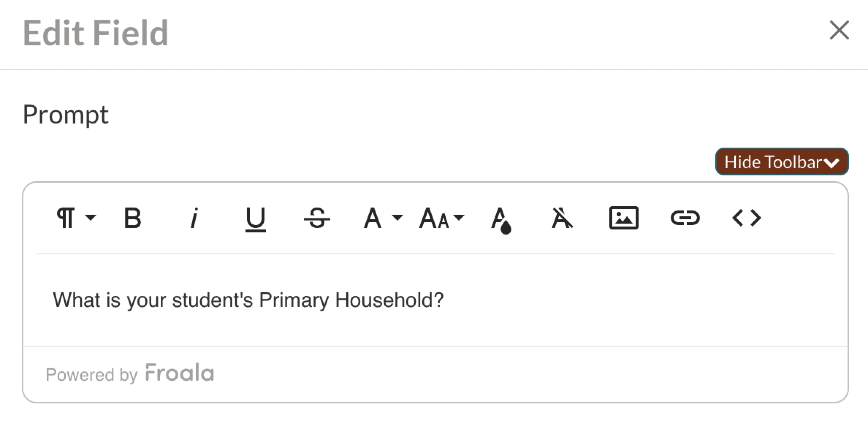Toggle bold formatting

pos(132,218)
